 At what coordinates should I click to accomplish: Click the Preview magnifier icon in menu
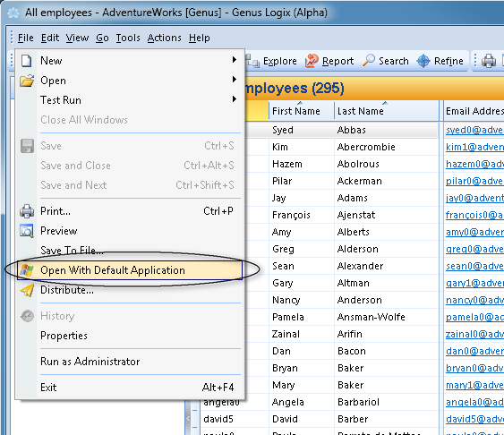[x=27, y=231]
